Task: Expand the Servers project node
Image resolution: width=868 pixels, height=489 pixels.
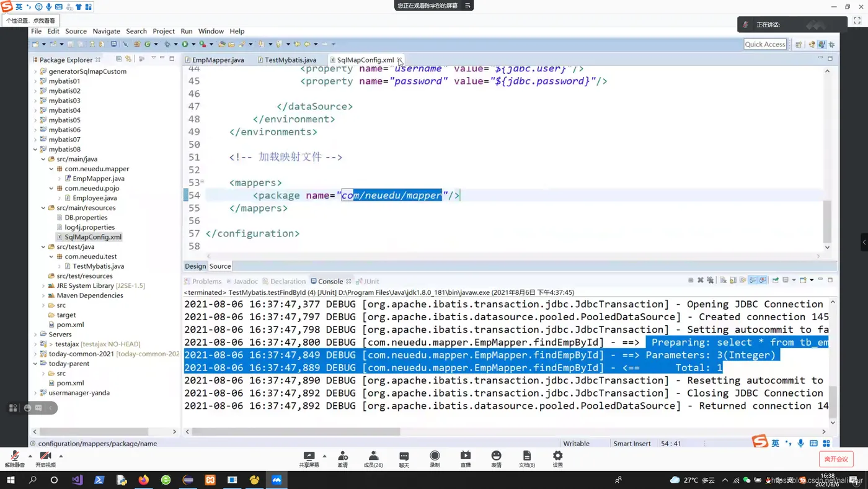Action: pos(35,334)
